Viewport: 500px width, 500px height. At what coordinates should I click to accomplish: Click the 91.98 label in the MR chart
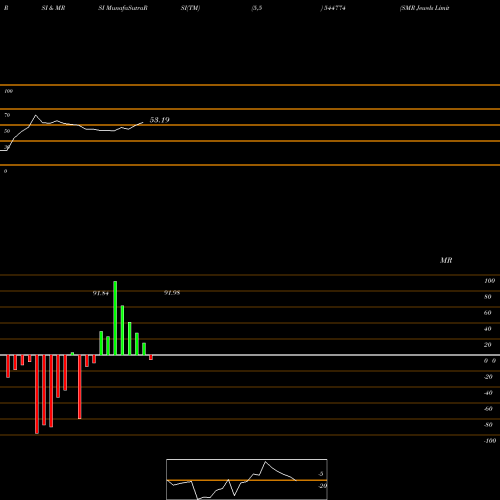pos(172,293)
